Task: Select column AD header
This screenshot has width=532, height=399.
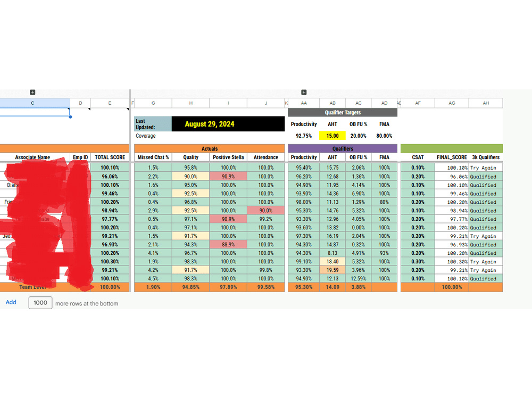Action: (x=385, y=103)
